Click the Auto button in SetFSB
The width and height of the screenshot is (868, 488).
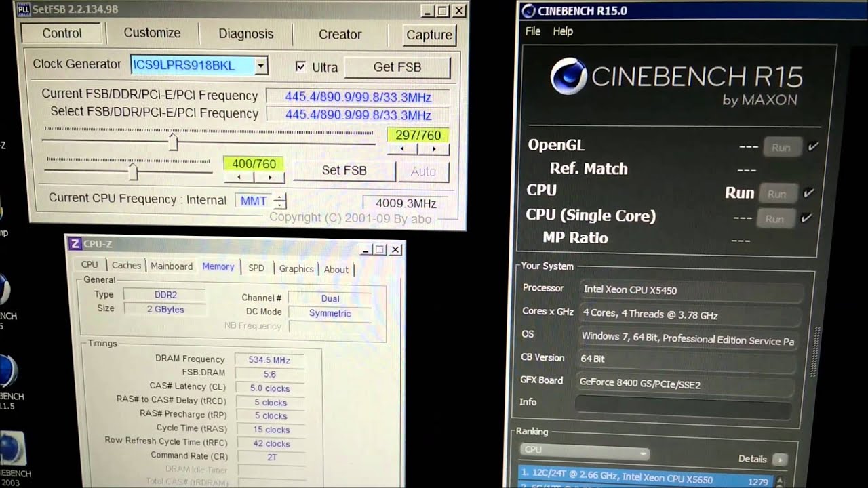(x=423, y=171)
